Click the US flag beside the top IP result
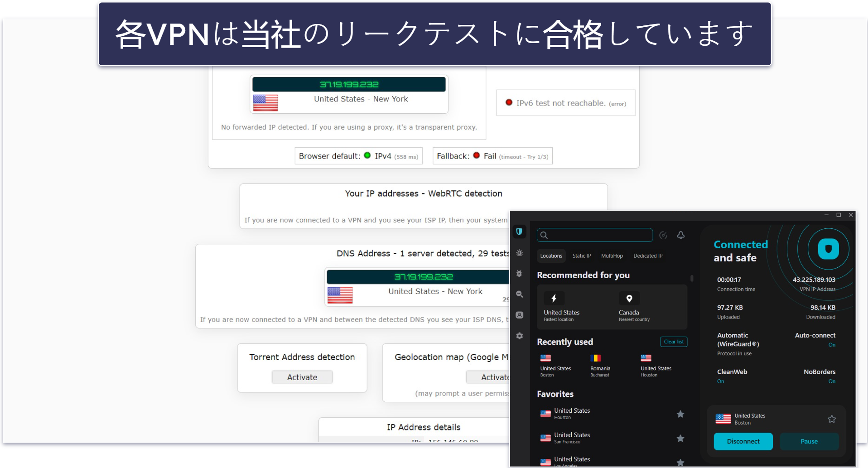The height and width of the screenshot is (468, 868). click(x=265, y=103)
